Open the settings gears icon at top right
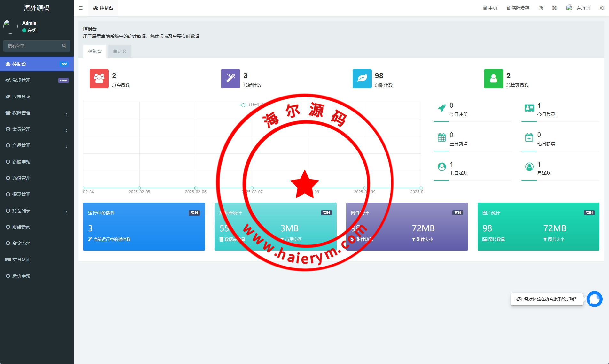The height and width of the screenshot is (364, 609). click(601, 8)
